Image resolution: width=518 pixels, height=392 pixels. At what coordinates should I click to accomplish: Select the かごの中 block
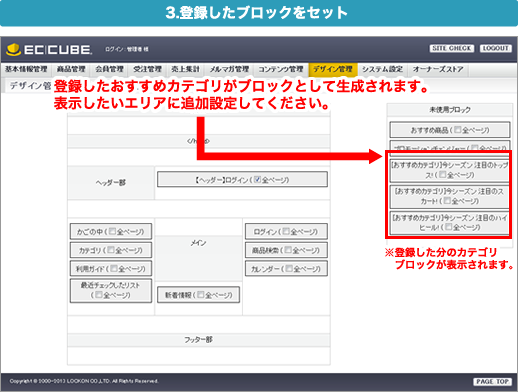111,231
